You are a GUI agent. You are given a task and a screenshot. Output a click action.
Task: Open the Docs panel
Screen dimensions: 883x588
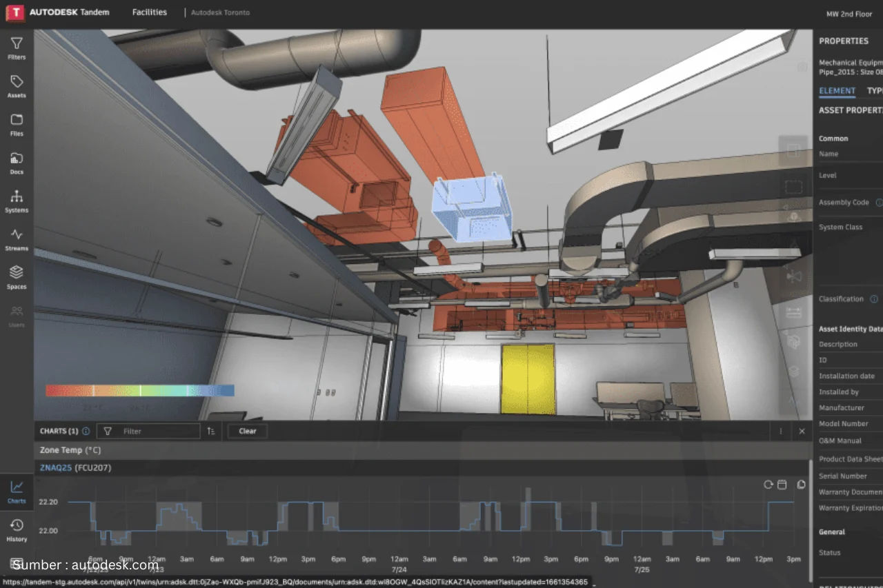pyautogui.click(x=17, y=162)
